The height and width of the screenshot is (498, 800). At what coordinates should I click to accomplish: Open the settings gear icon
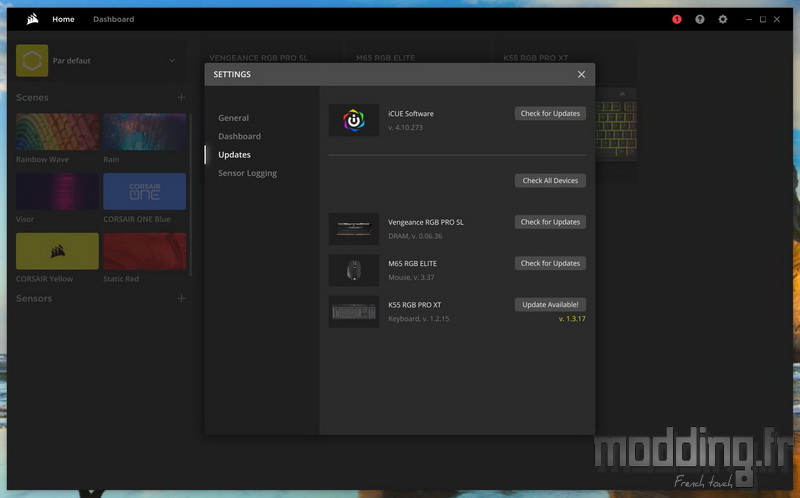tap(722, 19)
